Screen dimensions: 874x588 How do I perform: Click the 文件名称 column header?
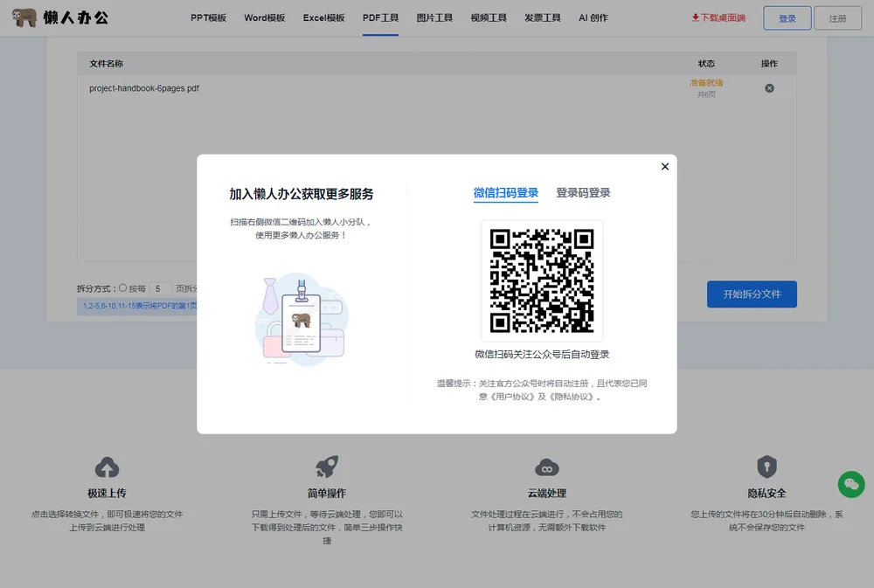pos(107,64)
